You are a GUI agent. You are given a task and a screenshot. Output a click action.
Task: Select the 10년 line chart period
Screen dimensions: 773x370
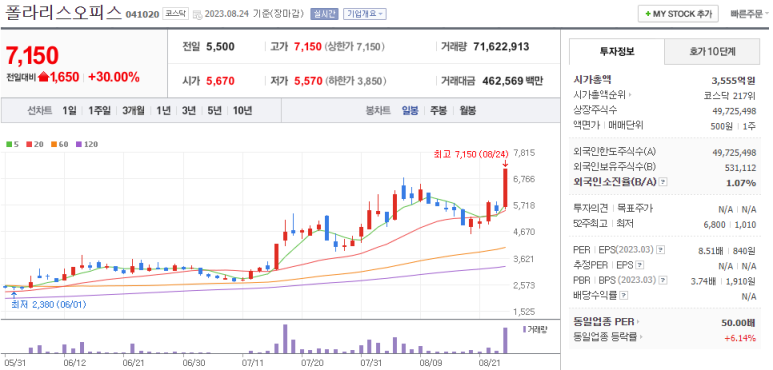coord(242,110)
